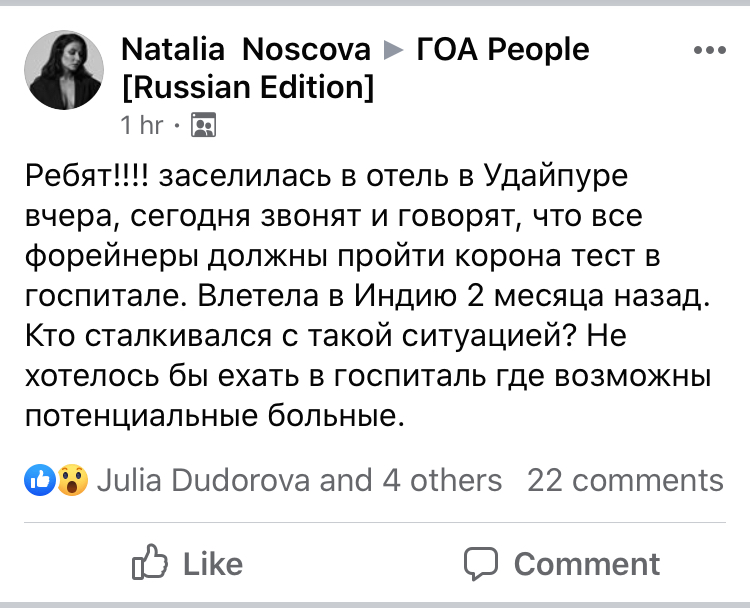Click the post's last line 'потенциальные больные'

[213, 415]
